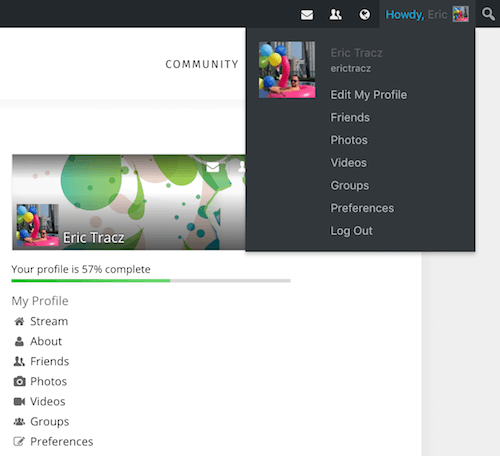Image resolution: width=500 pixels, height=456 pixels.
Task: Open Groups in My Profile sidebar
Action: 50,422
